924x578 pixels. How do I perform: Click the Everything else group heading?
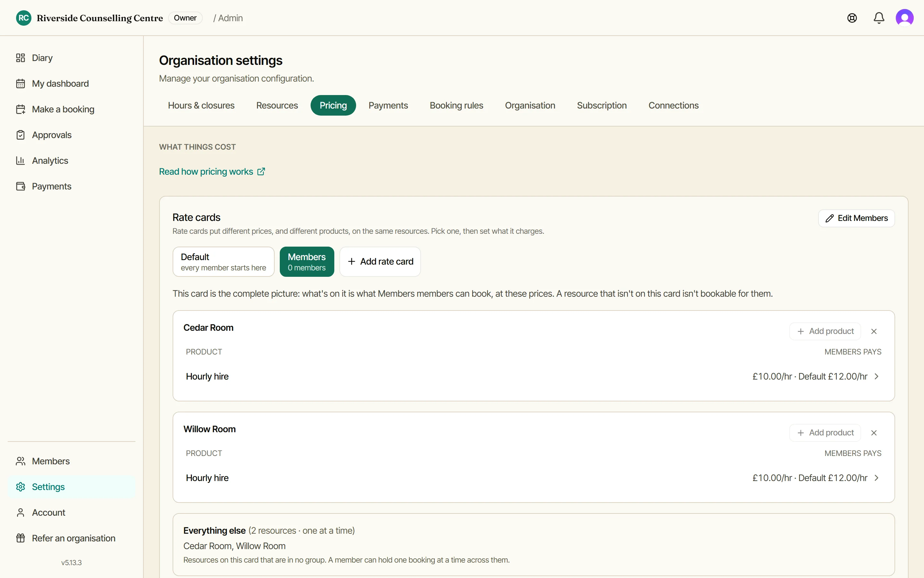click(214, 530)
